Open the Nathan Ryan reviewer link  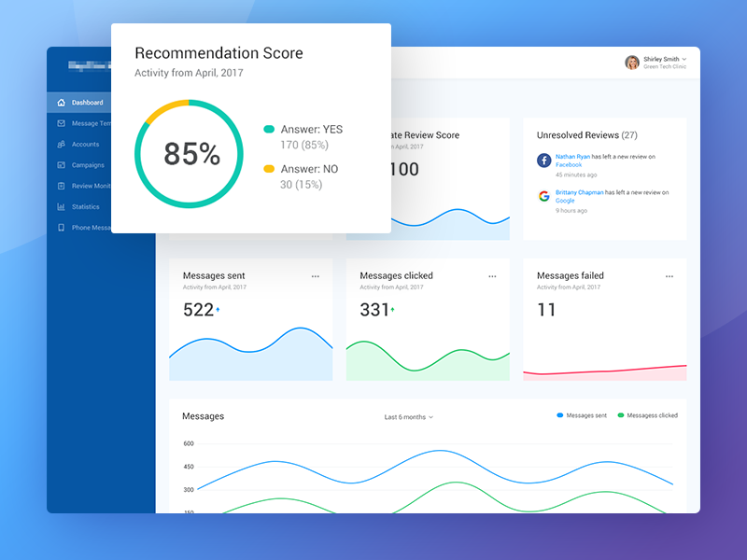[x=574, y=157]
